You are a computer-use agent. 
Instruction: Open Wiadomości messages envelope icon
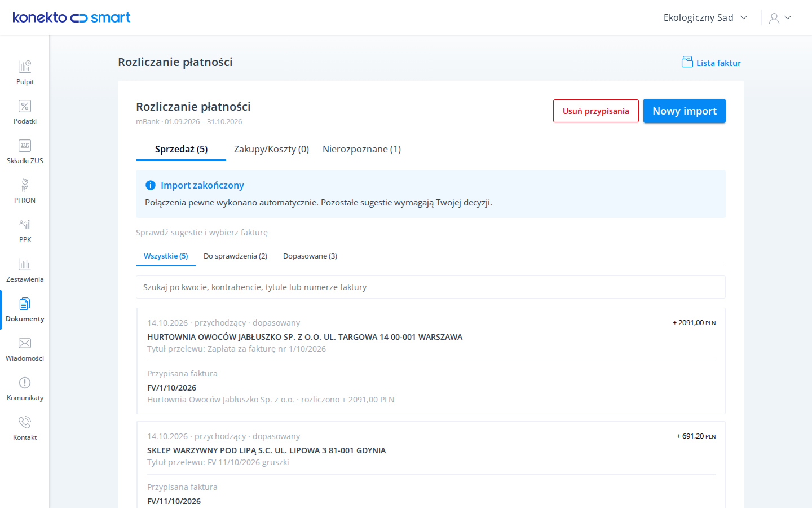(25, 343)
